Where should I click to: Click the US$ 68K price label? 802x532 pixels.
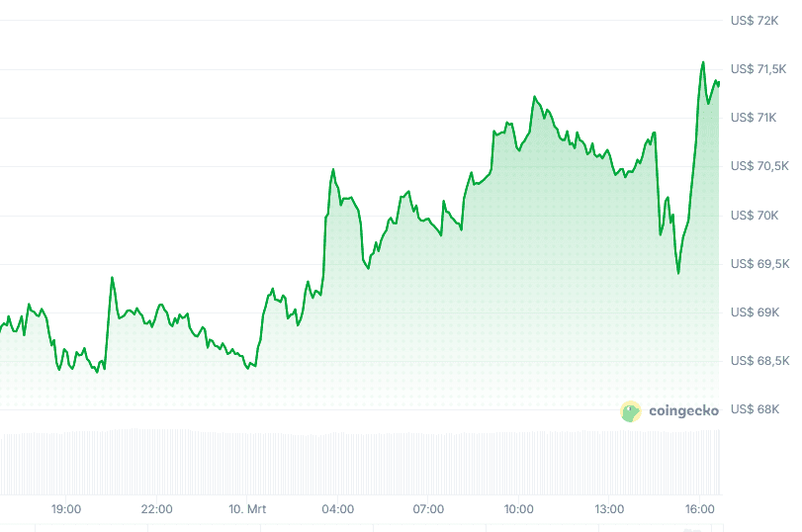pyautogui.click(x=755, y=409)
